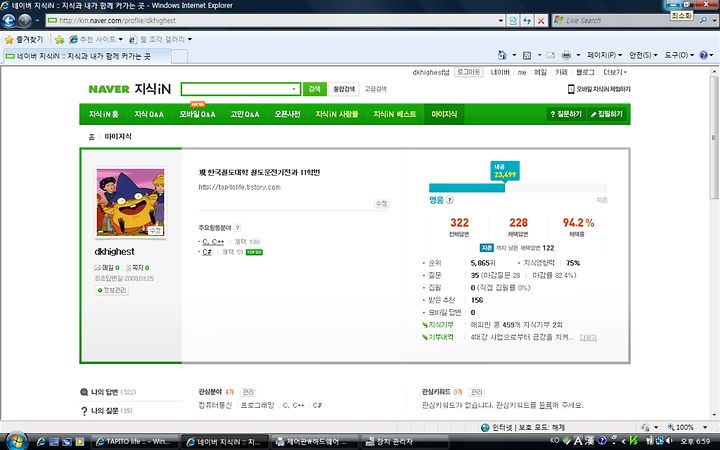Open the 고민 Q&A menu
720x450 pixels.
click(245, 114)
